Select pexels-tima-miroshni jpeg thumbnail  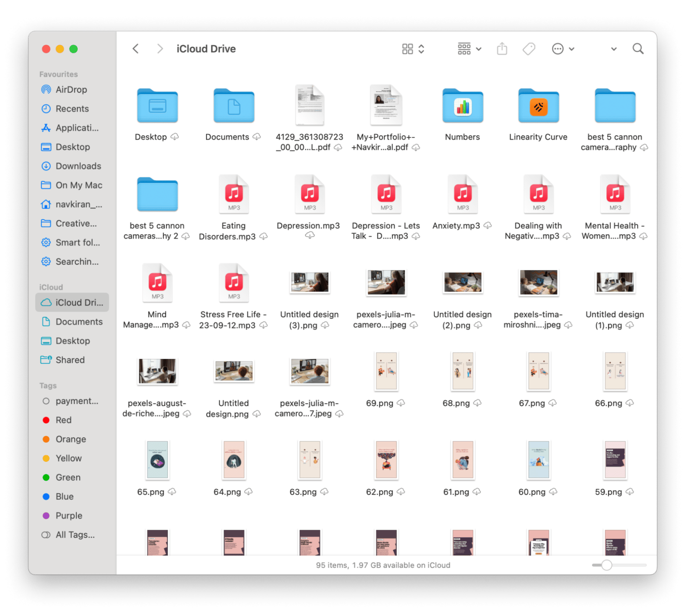click(x=538, y=283)
